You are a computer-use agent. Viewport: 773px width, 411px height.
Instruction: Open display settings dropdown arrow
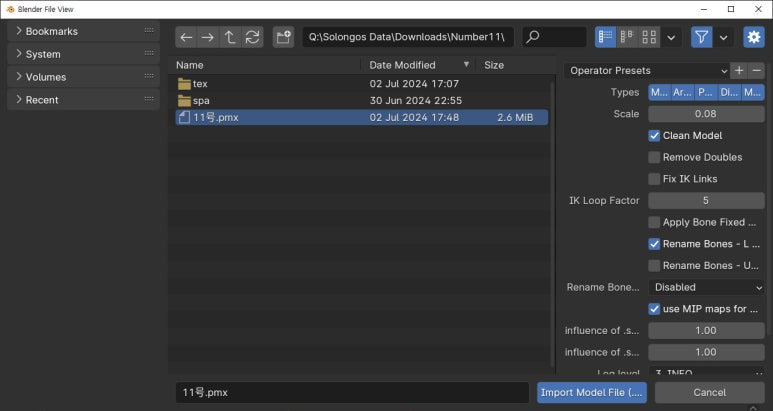pos(671,37)
